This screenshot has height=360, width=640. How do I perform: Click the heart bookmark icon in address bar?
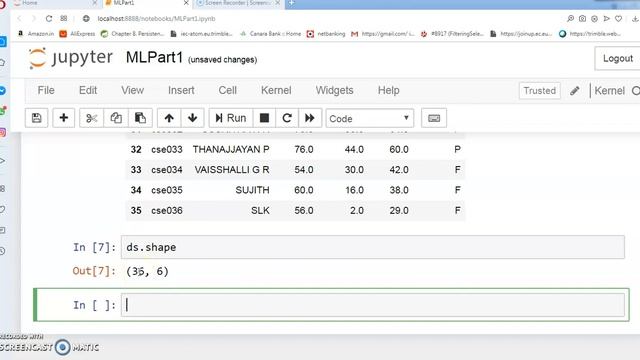coord(619,18)
